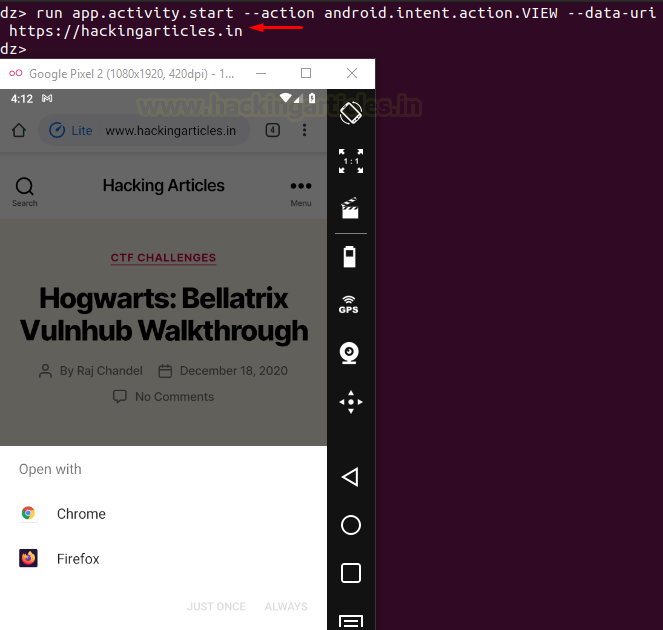Image resolution: width=663 pixels, height=630 pixels.
Task: Tap the comment bubble icon
Action: click(120, 396)
